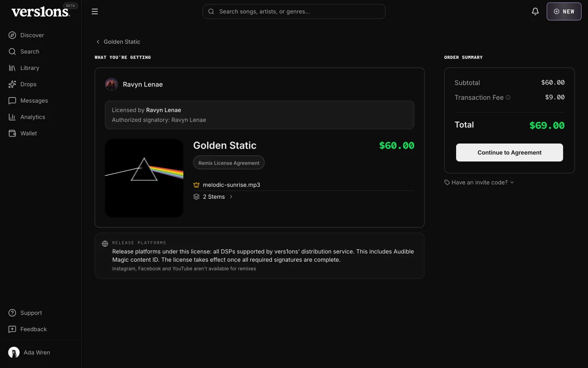This screenshot has height=368, width=588.
Task: Focus the search songs, artists, genres field
Action: [294, 11]
